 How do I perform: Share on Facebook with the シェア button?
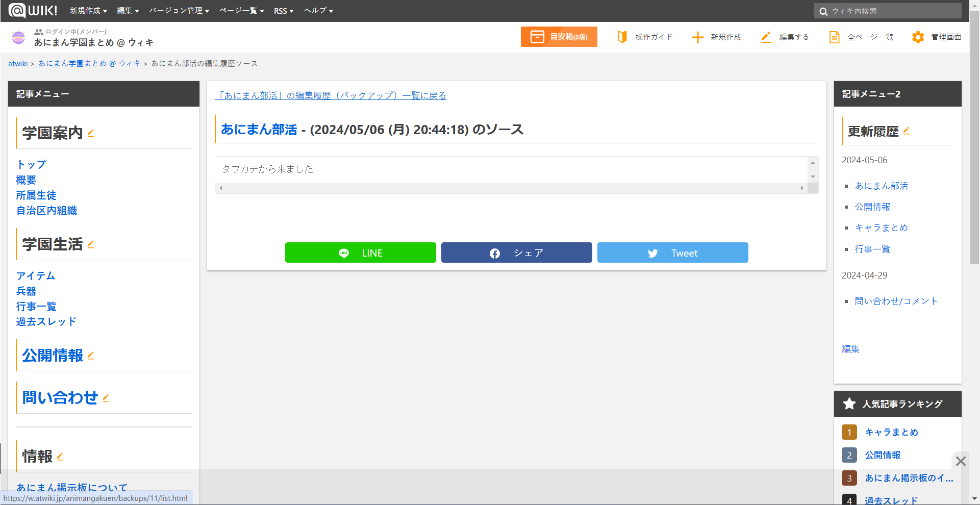[516, 253]
